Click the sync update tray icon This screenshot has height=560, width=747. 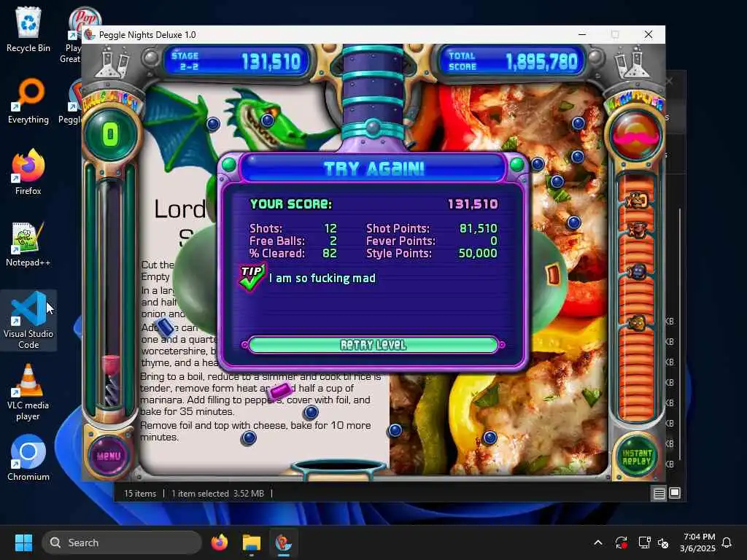621,542
